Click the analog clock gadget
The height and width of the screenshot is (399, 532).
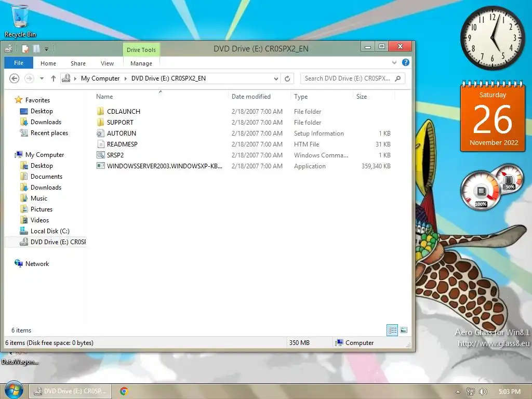pyautogui.click(x=493, y=38)
